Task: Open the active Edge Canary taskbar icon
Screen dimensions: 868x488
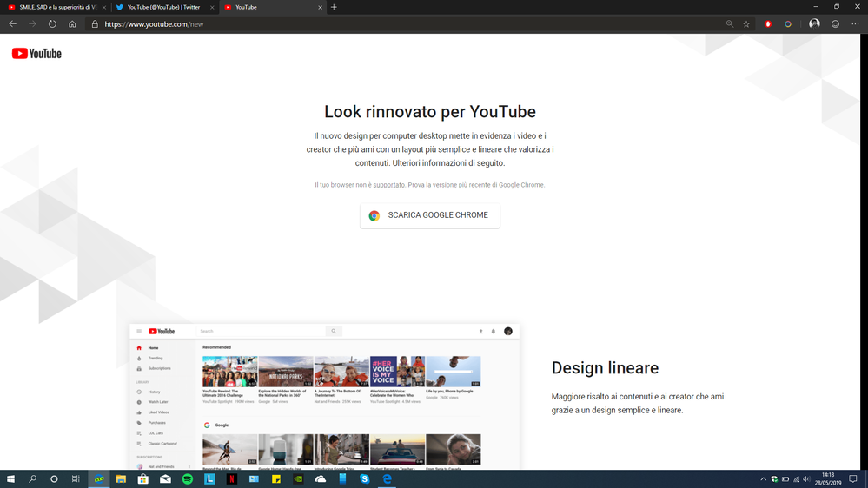Action: pos(98,478)
